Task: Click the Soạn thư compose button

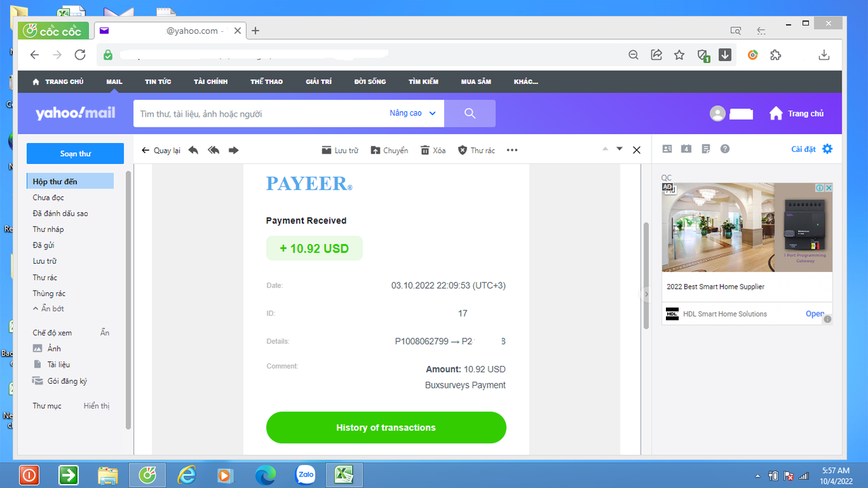Action: (x=75, y=154)
